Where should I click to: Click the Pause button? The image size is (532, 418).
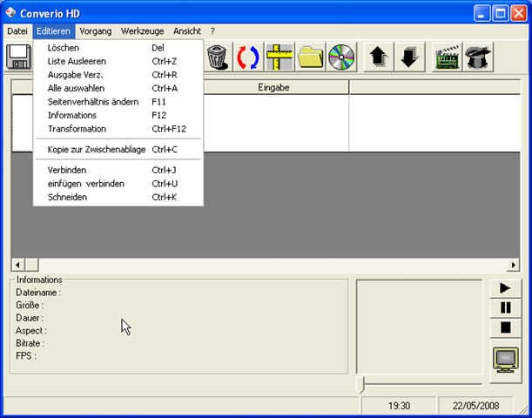[x=506, y=307]
